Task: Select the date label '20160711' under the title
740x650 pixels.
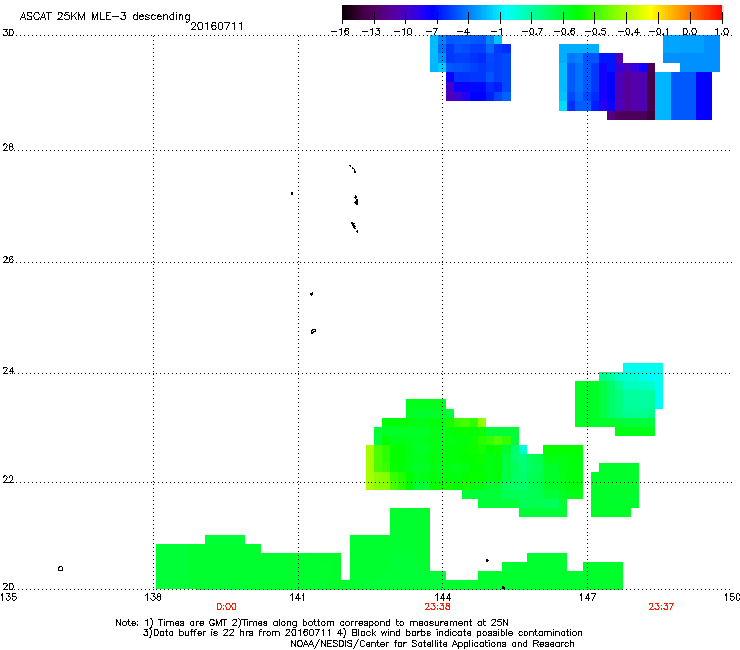Action: (x=217, y=26)
